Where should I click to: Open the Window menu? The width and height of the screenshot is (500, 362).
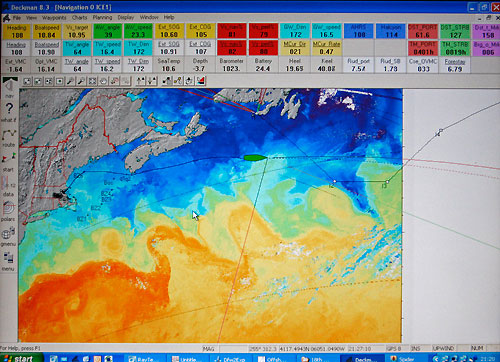pyautogui.click(x=149, y=17)
